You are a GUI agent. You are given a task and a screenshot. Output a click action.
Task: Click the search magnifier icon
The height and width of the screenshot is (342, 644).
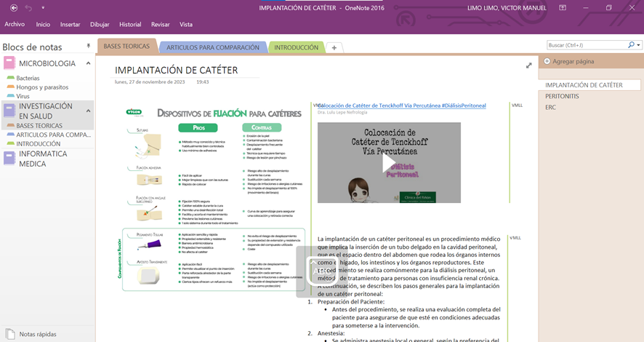(x=631, y=45)
